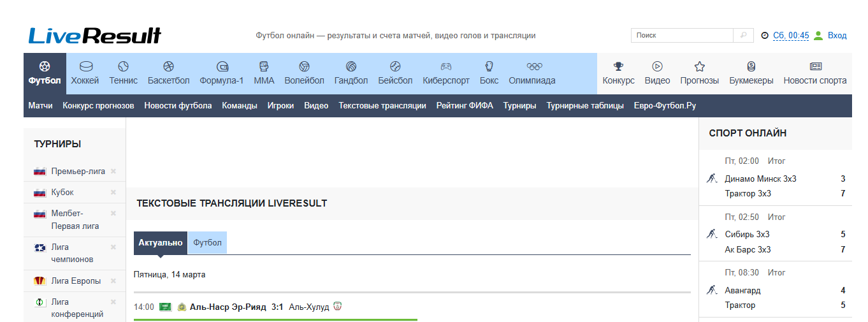Open the 3:1 match score link
The height and width of the screenshot is (322, 868).
pos(277,307)
